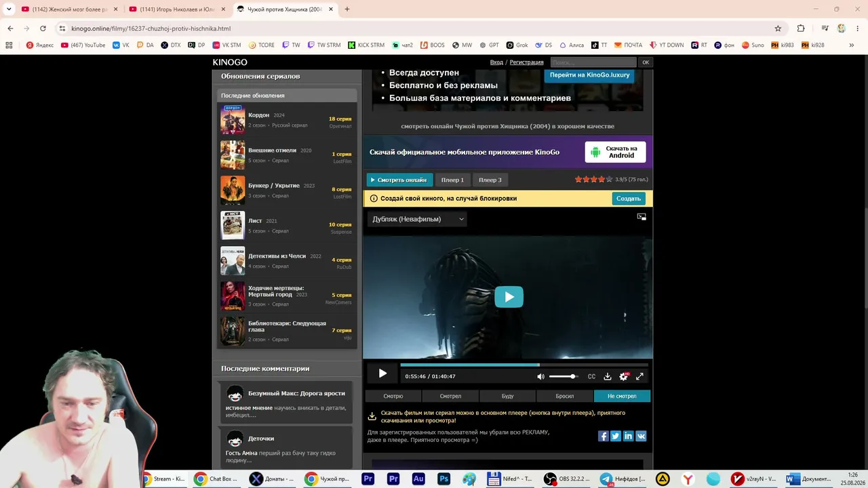Screen dimensions: 868x488
Task: Mark the film as Смотрю
Action: [x=393, y=396]
